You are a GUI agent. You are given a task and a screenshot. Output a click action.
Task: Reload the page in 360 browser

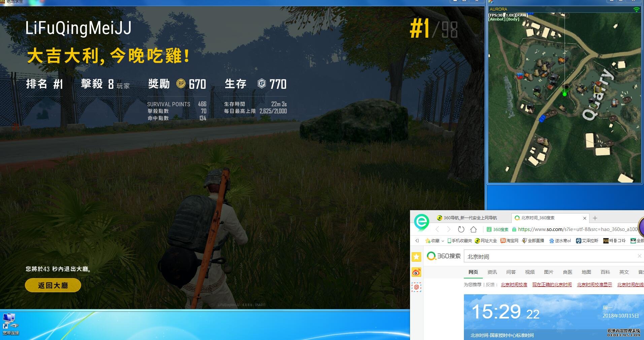click(461, 229)
